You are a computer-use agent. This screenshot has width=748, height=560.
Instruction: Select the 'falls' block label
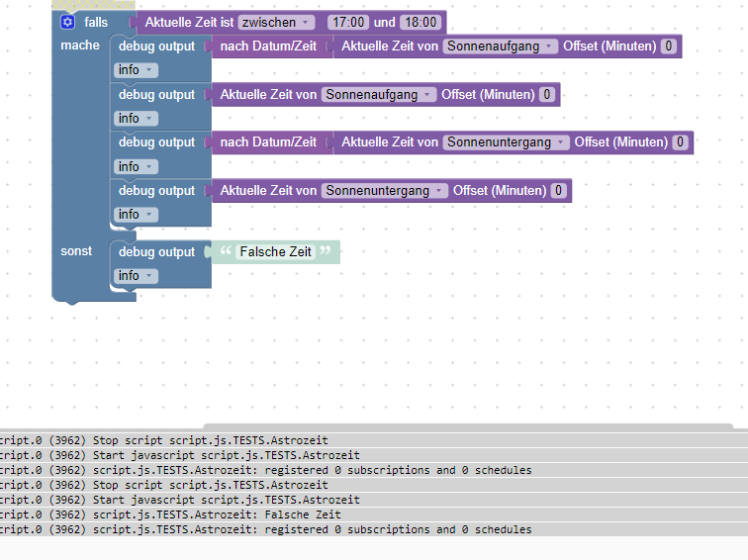pyautogui.click(x=96, y=23)
